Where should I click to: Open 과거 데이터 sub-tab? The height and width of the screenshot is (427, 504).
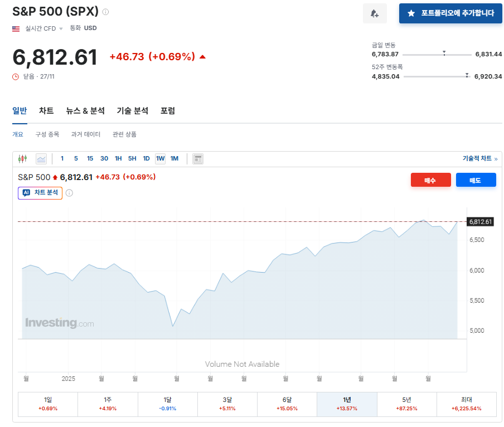tap(86, 134)
